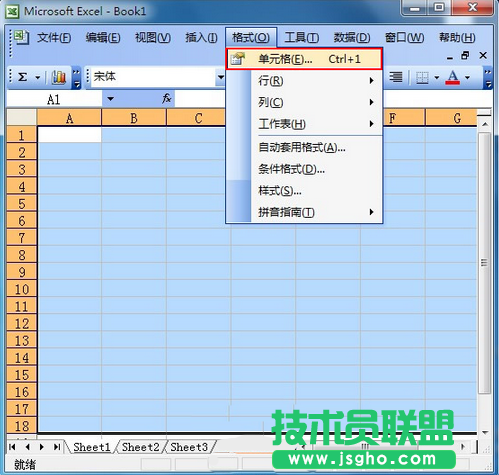Viewport: 499px width, 475px height.
Task: Open the 插入(I) menu
Action: [201, 38]
